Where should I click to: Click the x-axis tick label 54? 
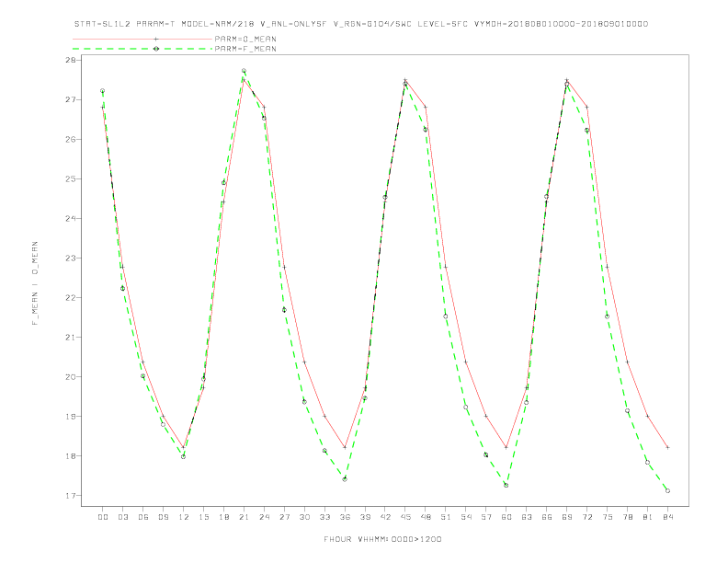tap(466, 517)
